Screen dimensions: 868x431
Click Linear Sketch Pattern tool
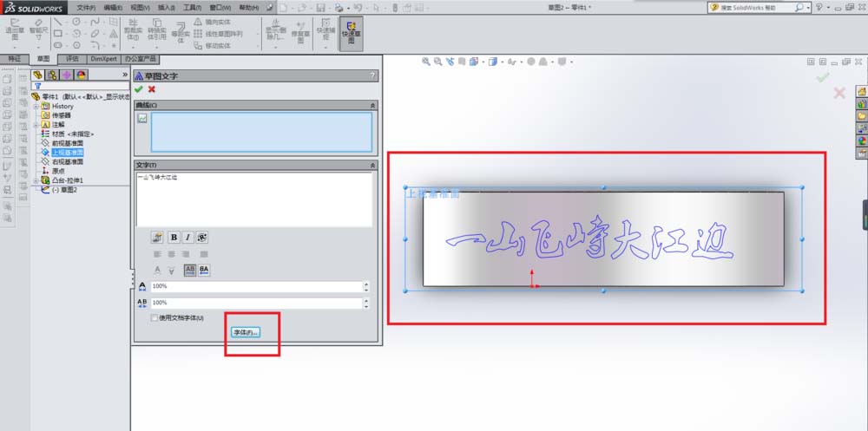click(218, 34)
